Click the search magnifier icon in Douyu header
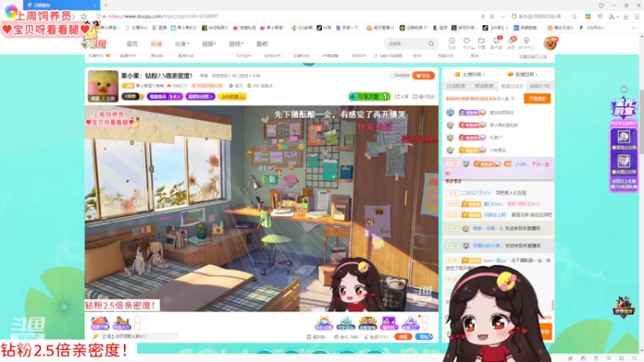The width and height of the screenshot is (644, 362). [431, 43]
